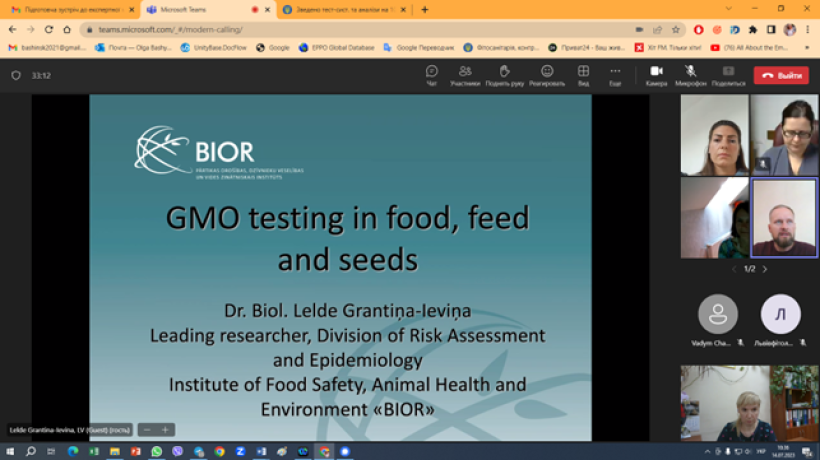Open the tab search dropdown
Screen dimensions: 820x460
coord(728,9)
